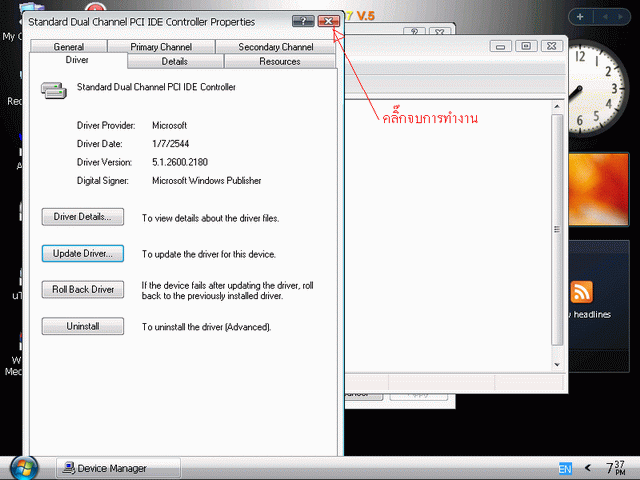Select Device Manager in the taskbar

tap(118, 468)
